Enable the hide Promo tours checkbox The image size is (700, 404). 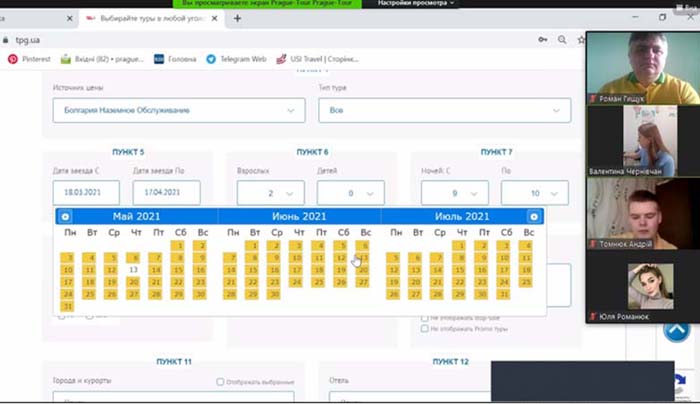pyautogui.click(x=425, y=329)
